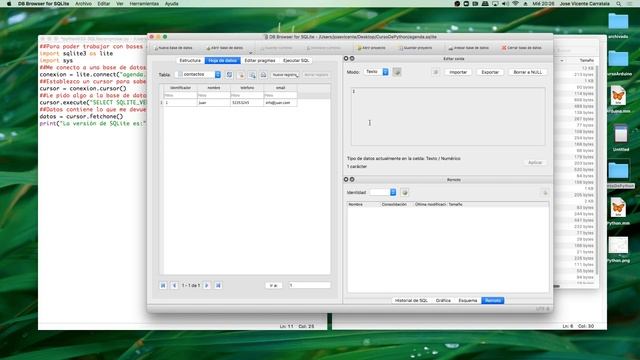Open the Editar menu
This screenshot has height=360, width=640.
(x=104, y=4)
